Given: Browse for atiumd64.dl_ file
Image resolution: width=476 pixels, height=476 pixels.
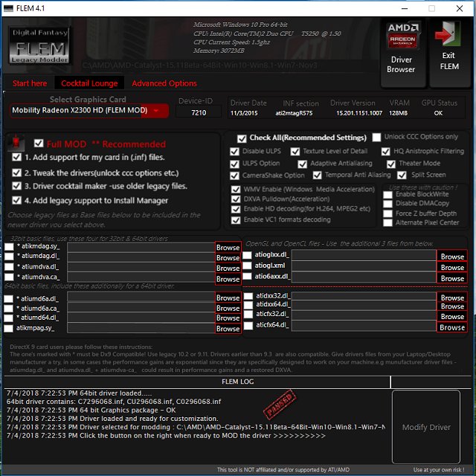Looking at the screenshot, I should [x=228, y=318].
